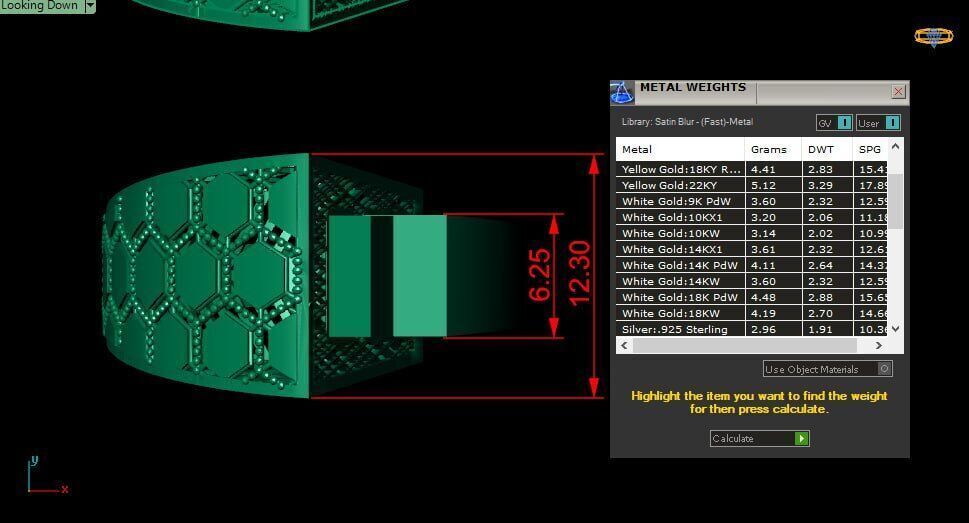Viewport: 969px width, 523px height.
Task: Click the 1.91 DWT value
Action: 820,330
